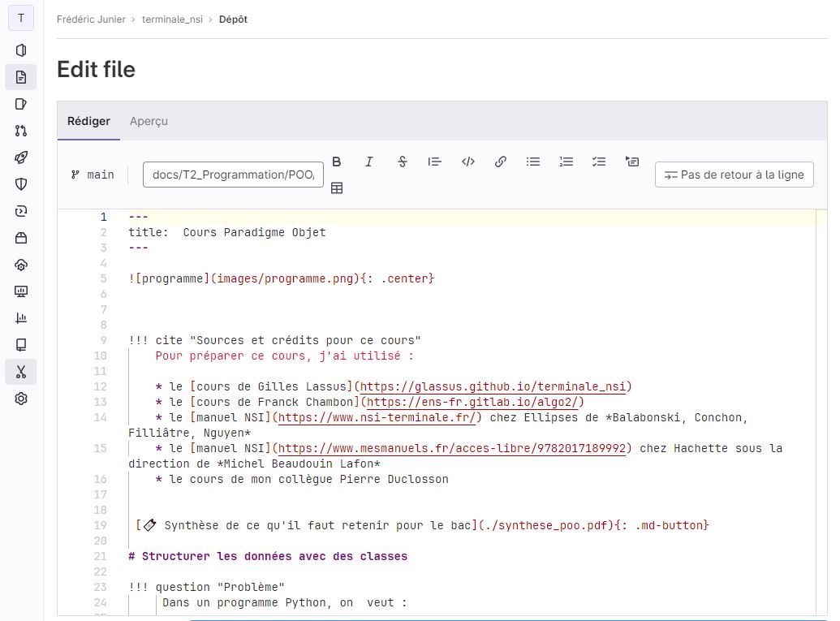
Task: Toggle 'Pas de retour à la ligne' wrapping
Action: tap(733, 174)
